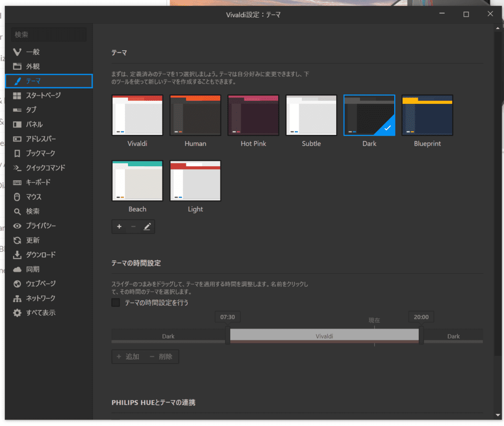Click the 削除 schedule button
The image size is (504, 426).
(x=161, y=357)
